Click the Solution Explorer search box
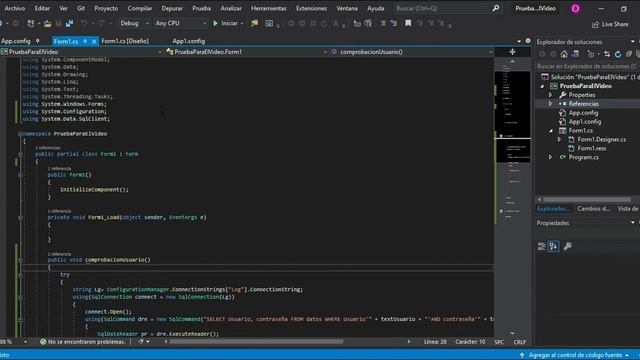The height and width of the screenshot is (360, 640). (587, 66)
